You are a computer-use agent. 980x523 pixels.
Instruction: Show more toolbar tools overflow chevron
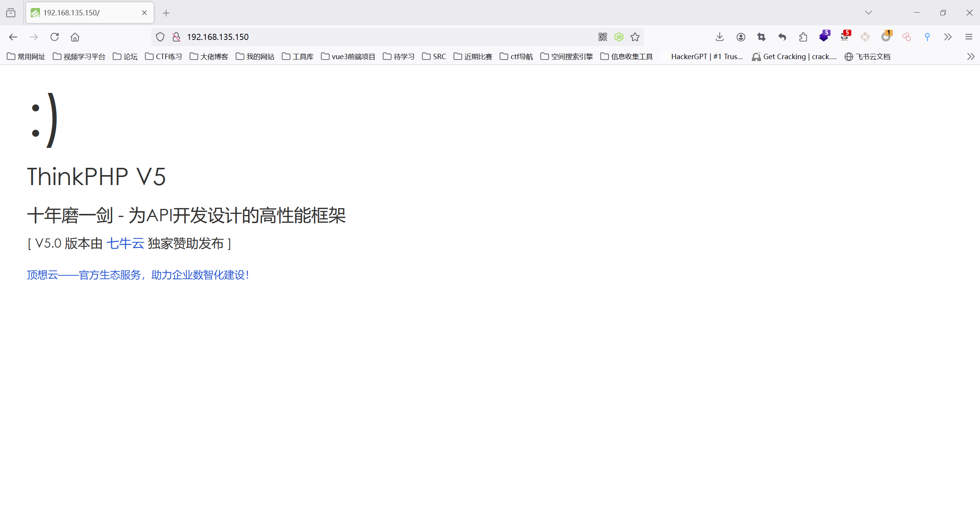(x=948, y=37)
